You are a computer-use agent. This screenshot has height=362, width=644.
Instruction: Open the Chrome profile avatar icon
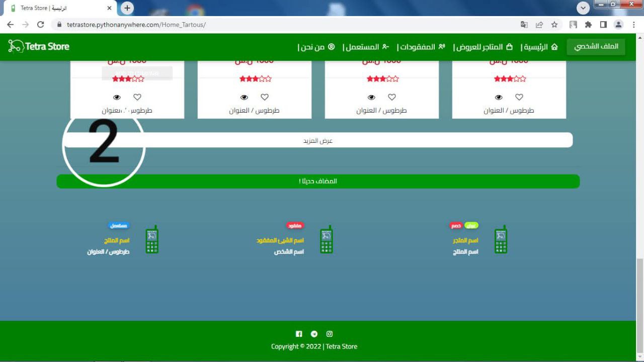pyautogui.click(x=618, y=25)
